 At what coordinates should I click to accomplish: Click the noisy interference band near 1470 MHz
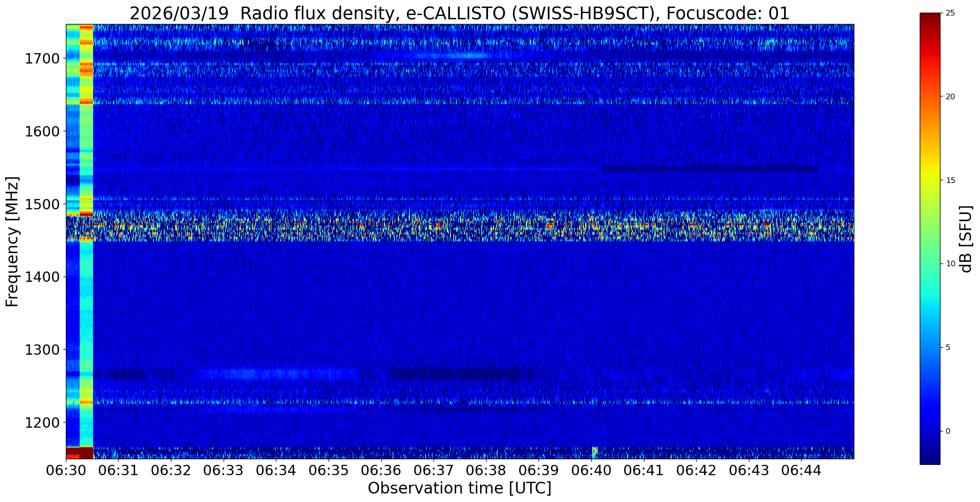pos(460,226)
